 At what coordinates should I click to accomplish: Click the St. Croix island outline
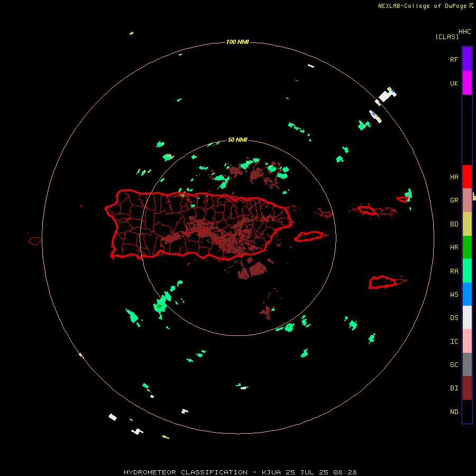387,282
